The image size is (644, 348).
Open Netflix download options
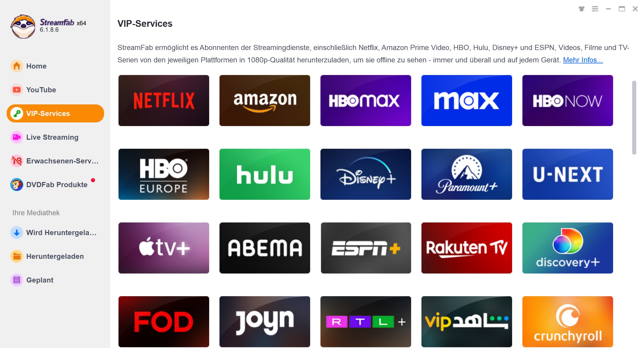pyautogui.click(x=164, y=100)
